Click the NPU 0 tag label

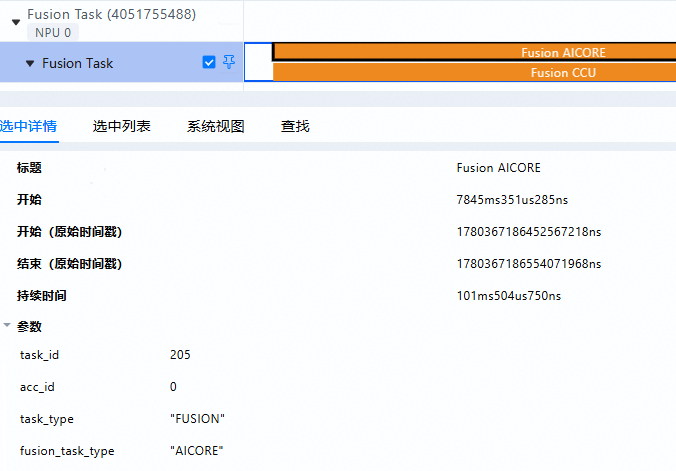click(53, 33)
